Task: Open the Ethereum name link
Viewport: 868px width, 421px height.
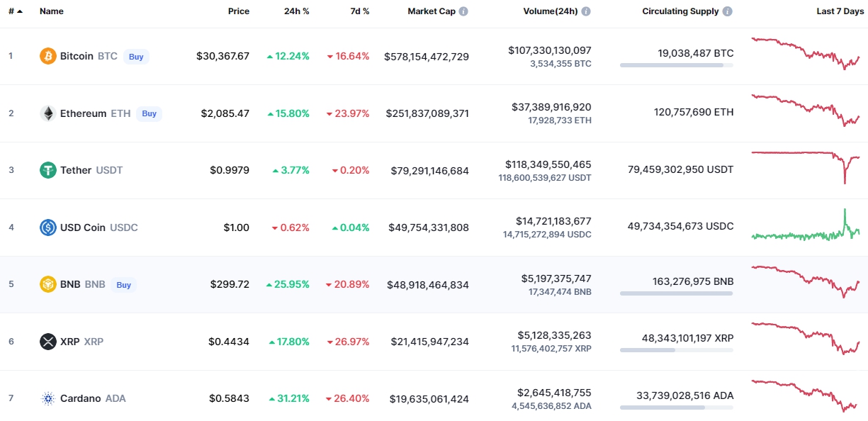Action: 83,113
